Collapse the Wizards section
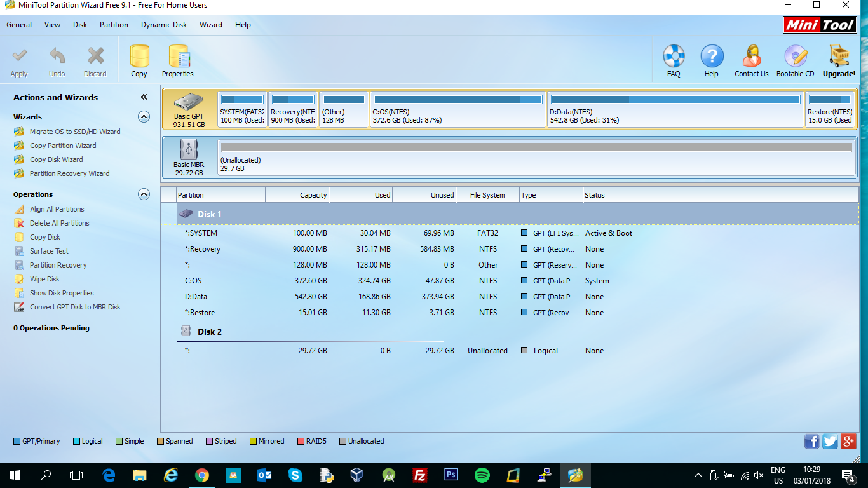868x488 pixels. 144,117
